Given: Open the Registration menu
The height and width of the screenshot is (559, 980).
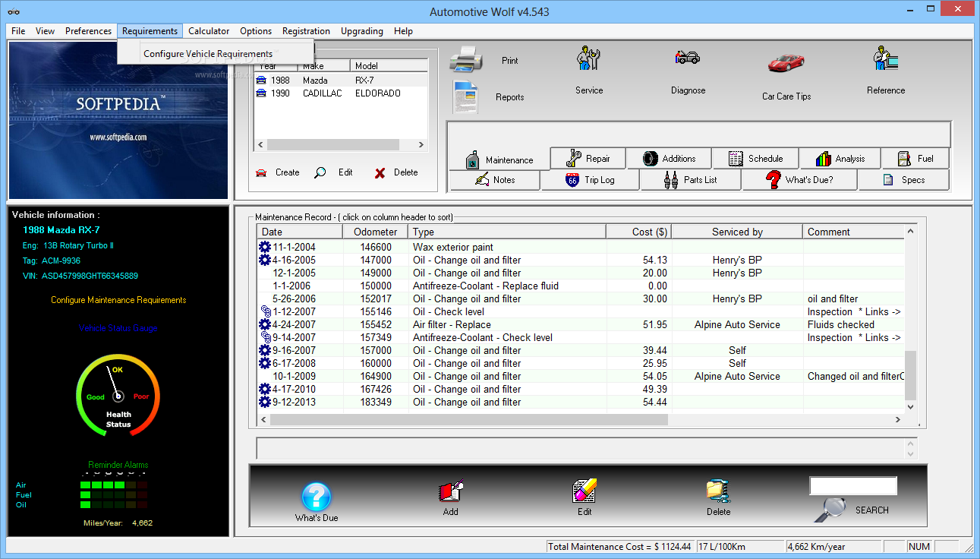Looking at the screenshot, I should coord(306,31).
